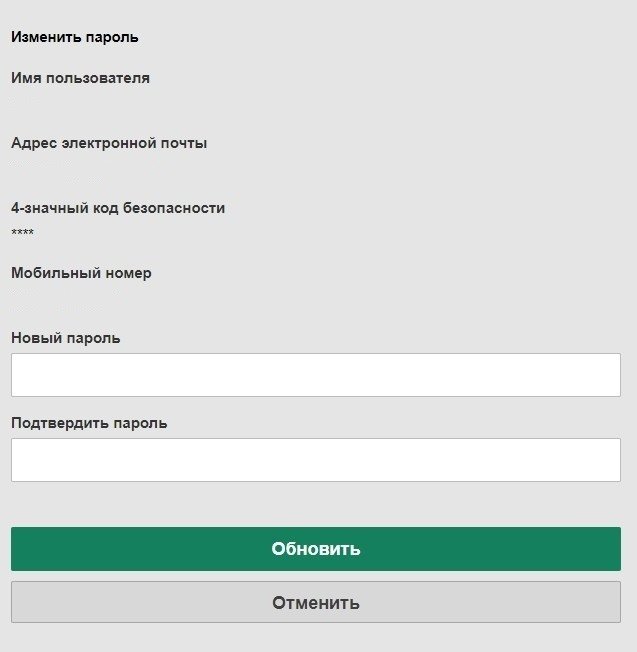Click the masked **** security code value
The width and height of the screenshot is (637, 652).
[22, 233]
